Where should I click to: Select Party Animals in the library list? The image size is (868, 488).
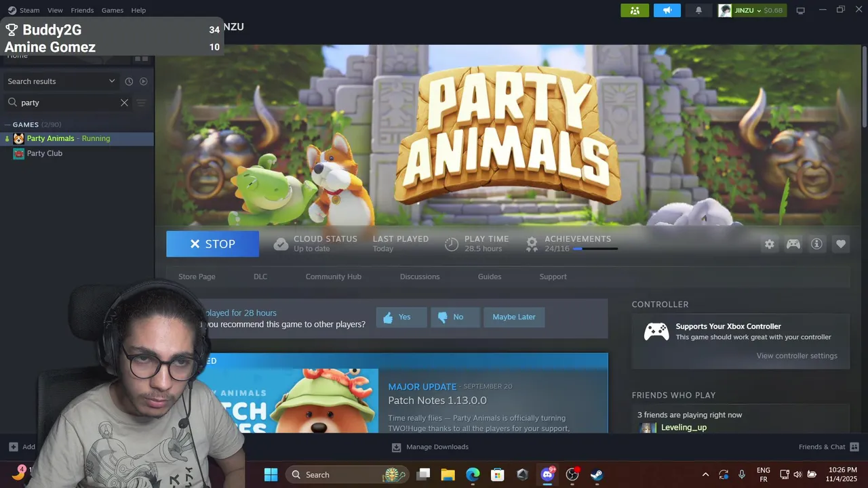77,138
